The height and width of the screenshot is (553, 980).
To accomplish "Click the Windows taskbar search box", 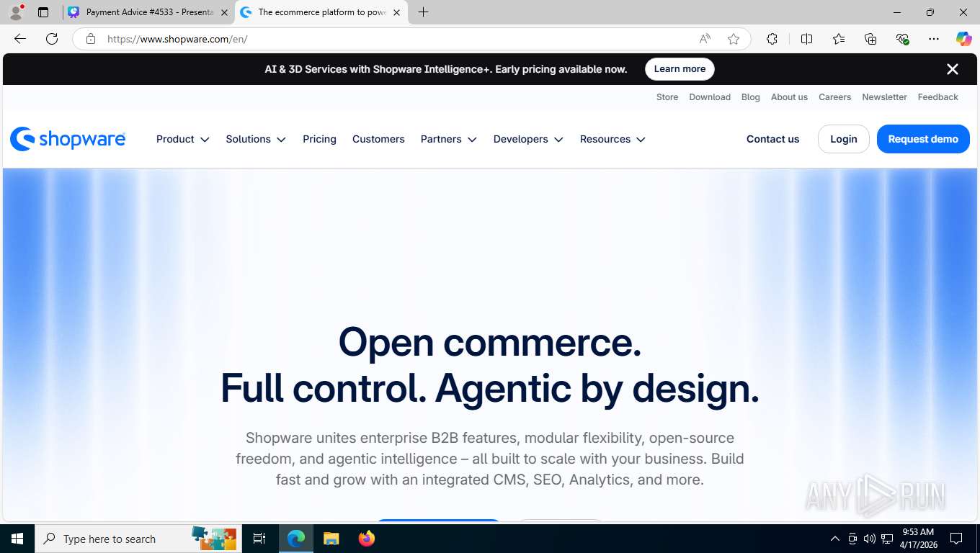I will coord(137,539).
